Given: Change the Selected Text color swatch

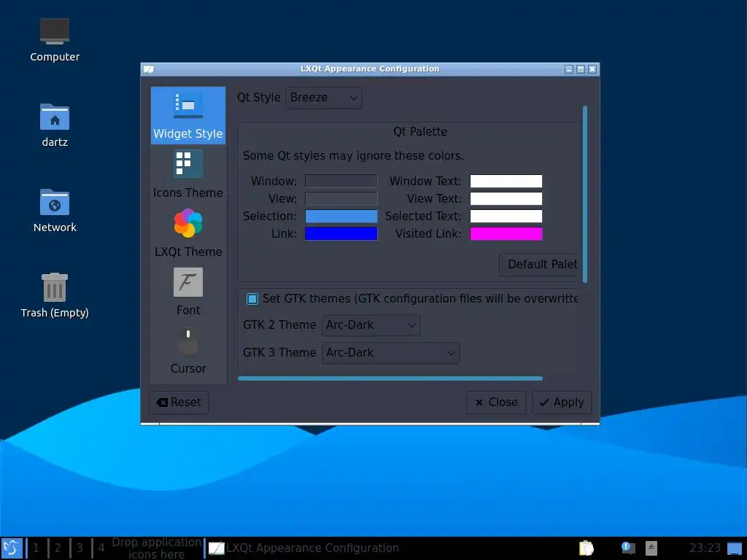Looking at the screenshot, I should coord(506,216).
